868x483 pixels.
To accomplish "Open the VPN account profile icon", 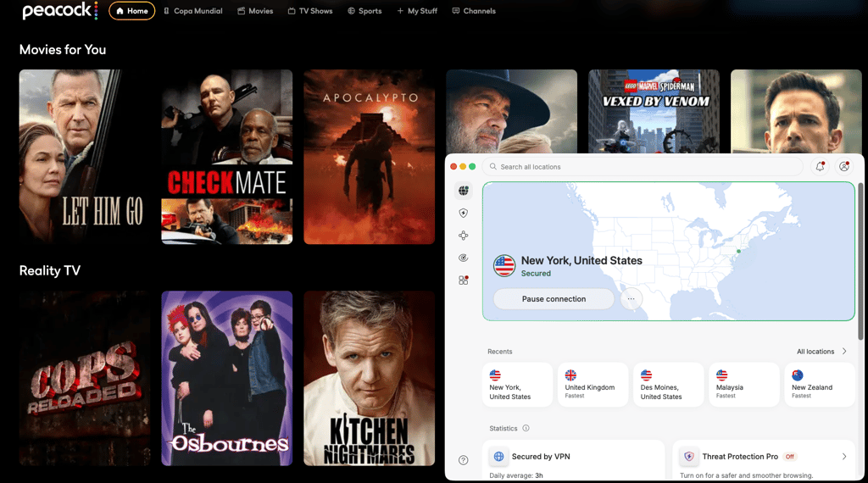I will tap(844, 167).
